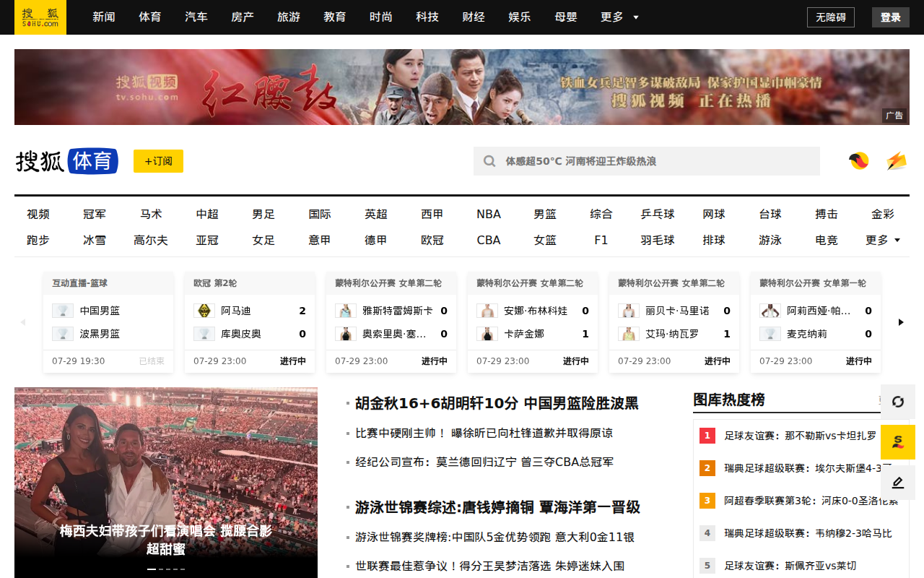Click 奥索里奥·塞 player avatar
924x578 pixels.
346,334
